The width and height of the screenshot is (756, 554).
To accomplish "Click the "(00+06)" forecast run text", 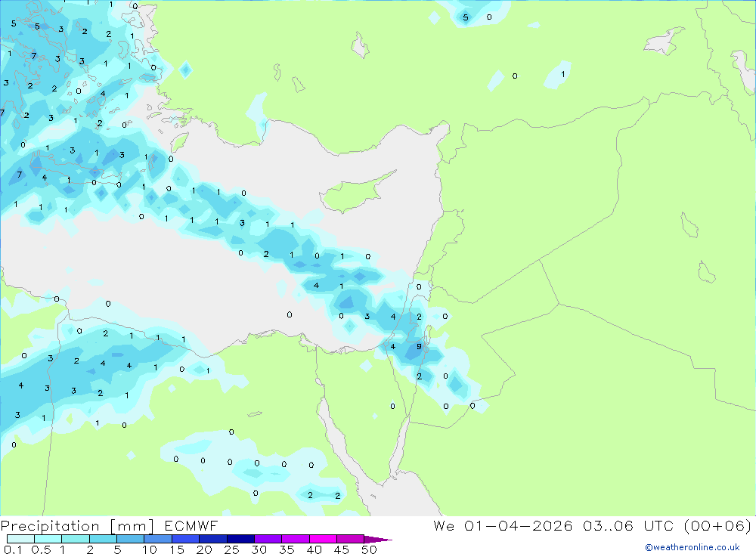I will [717, 526].
